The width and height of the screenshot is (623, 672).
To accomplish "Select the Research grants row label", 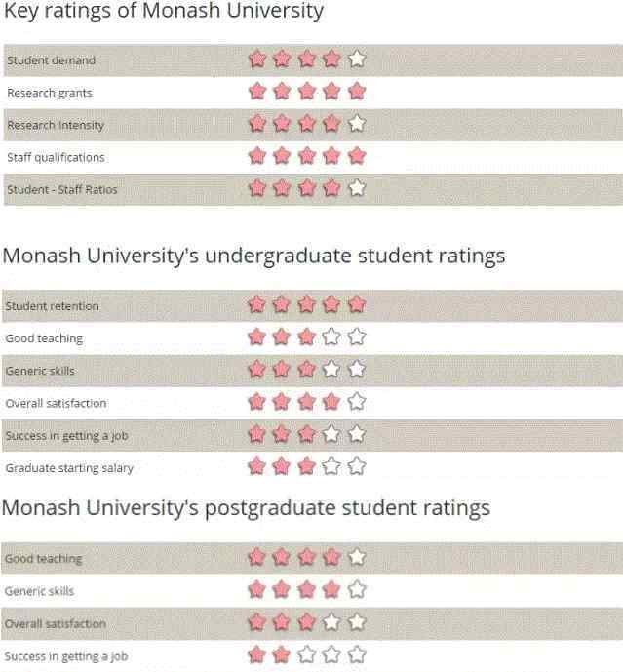I will [x=50, y=93].
